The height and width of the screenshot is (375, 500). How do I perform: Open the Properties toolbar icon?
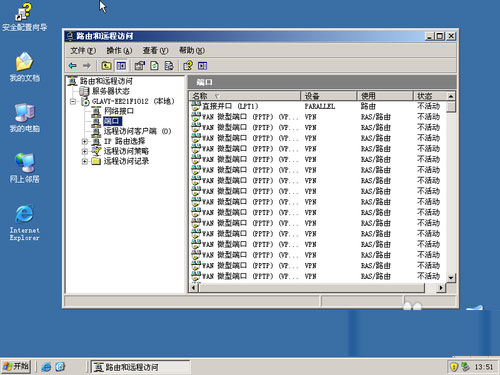139,66
